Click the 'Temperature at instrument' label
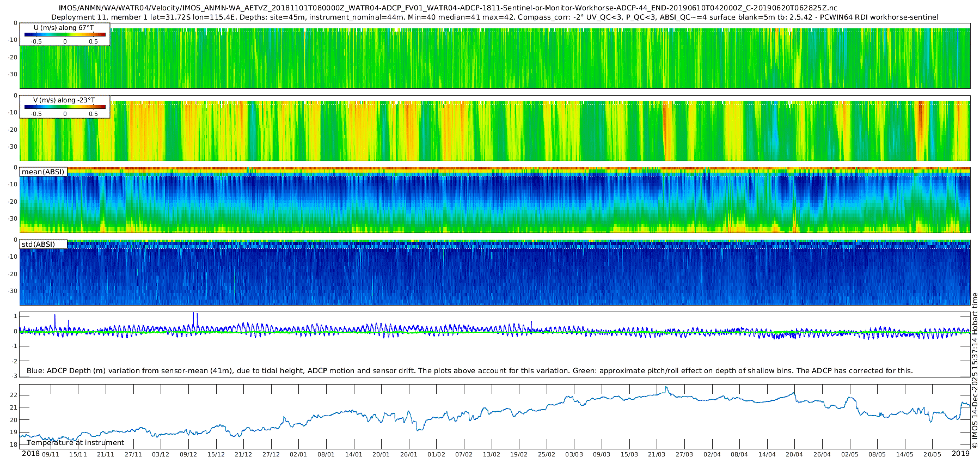Viewport: 980px width, 463px height. point(75,442)
